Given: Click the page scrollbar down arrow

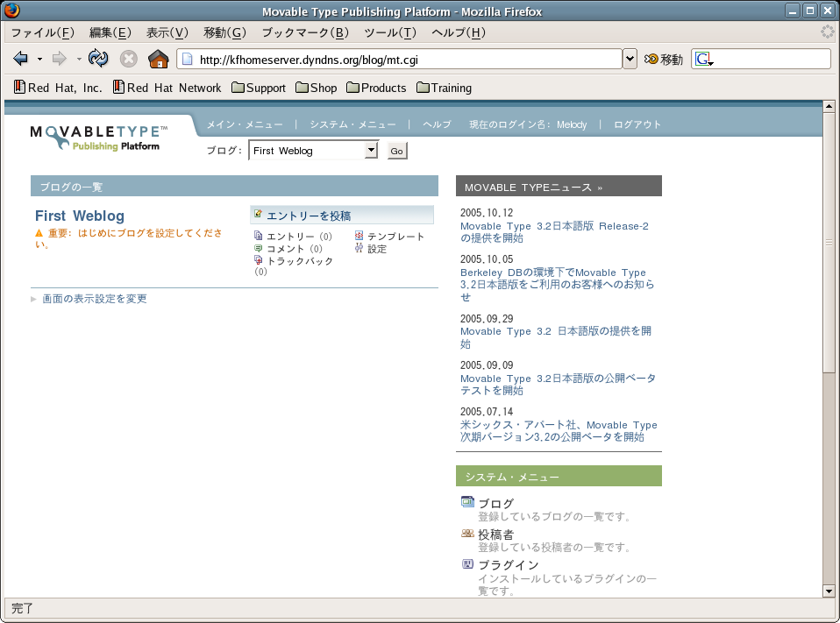Looking at the screenshot, I should (829, 591).
